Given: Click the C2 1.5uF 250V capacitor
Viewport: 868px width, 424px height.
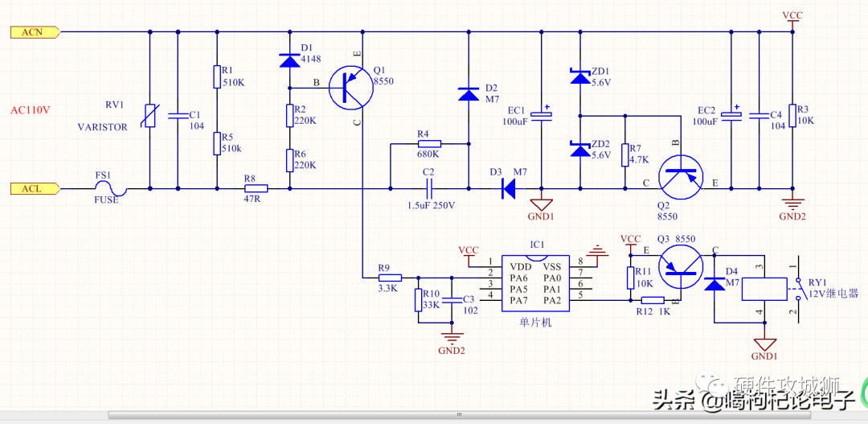Looking at the screenshot, I should coord(429,189).
